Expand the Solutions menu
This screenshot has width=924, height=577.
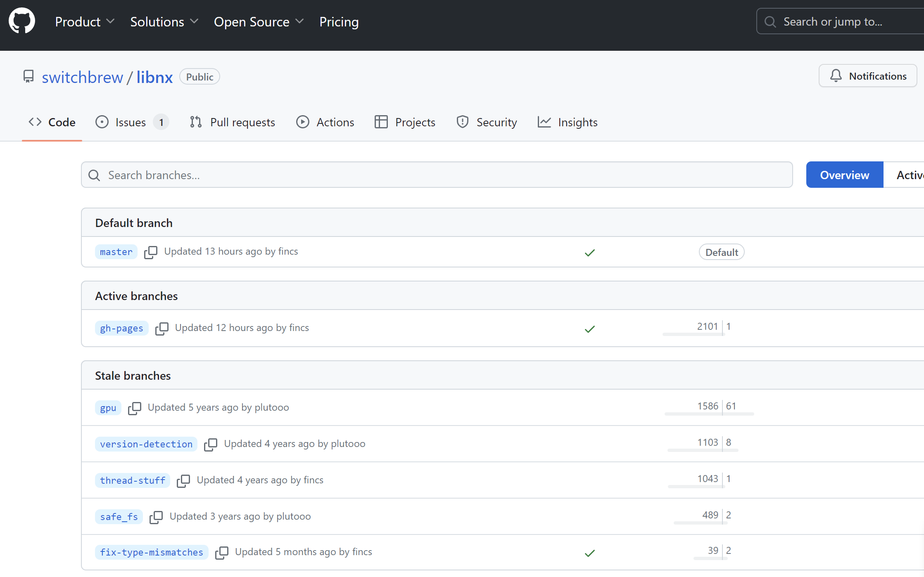click(164, 21)
